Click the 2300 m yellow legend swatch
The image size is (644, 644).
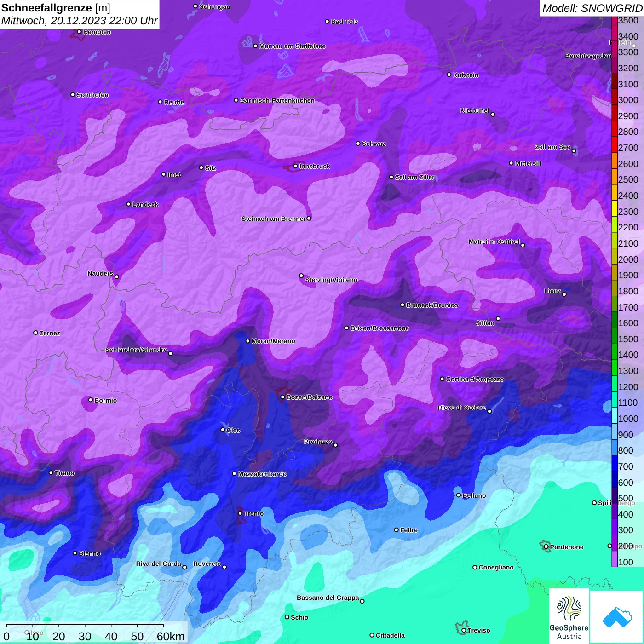[615, 208]
